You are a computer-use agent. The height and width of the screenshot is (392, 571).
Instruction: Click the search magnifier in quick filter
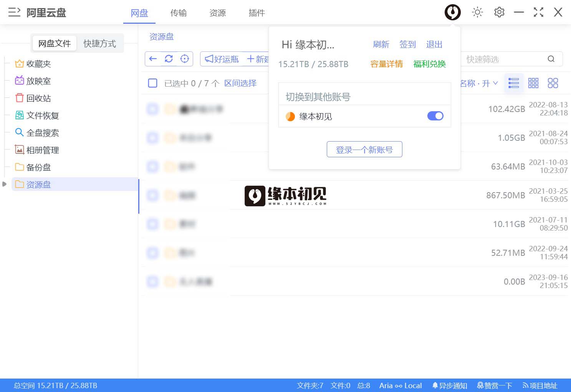point(551,59)
